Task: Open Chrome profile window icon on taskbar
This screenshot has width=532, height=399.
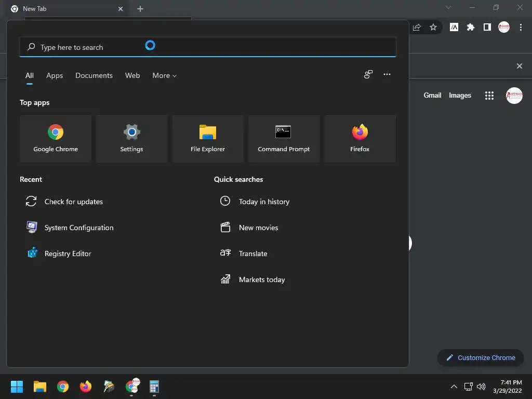Action: [131, 387]
